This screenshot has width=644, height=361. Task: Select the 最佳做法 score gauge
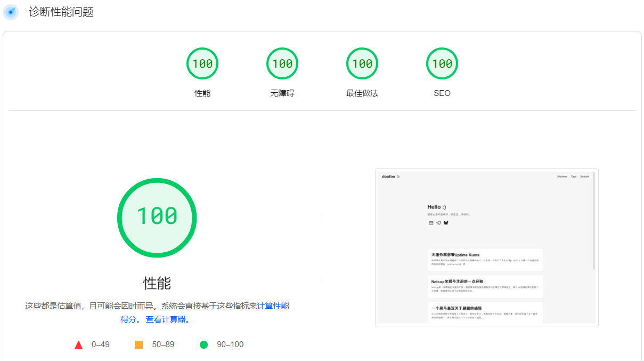362,64
